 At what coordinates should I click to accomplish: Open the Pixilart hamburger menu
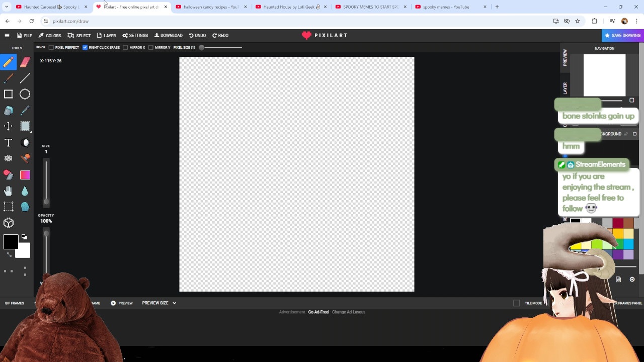point(7,35)
